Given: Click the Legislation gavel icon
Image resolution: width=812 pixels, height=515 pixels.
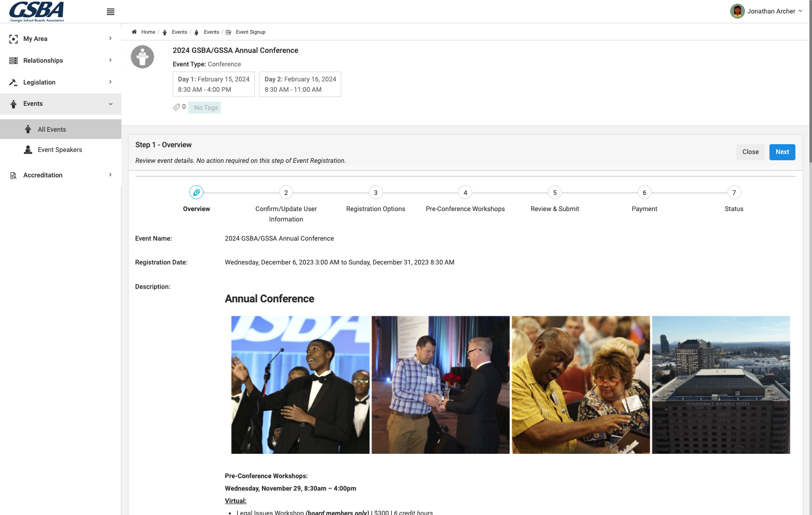Looking at the screenshot, I should (x=13, y=82).
